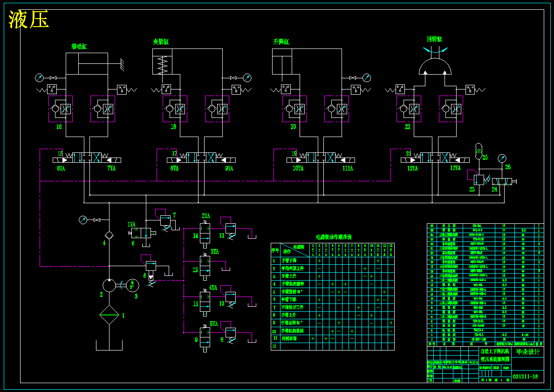Select the 6YA solenoid label

point(61,169)
